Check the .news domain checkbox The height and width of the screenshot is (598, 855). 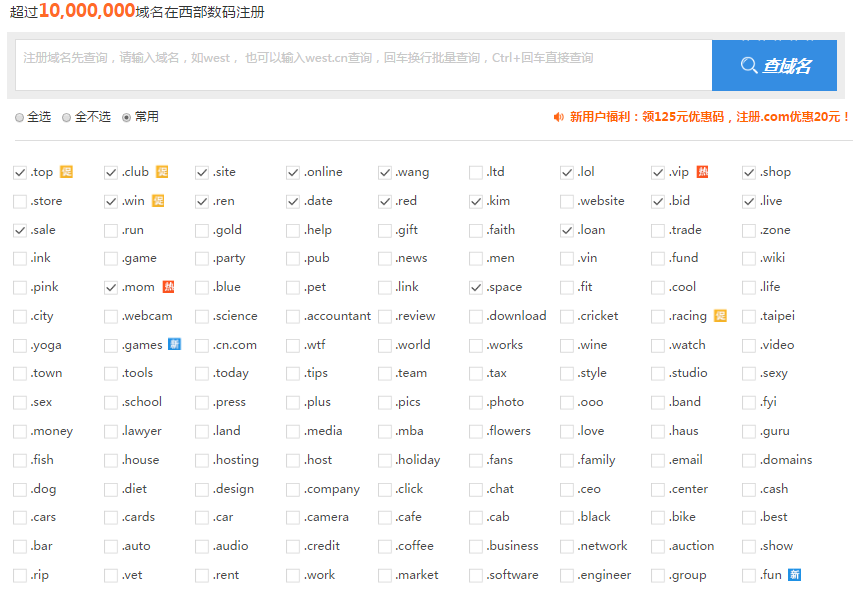[385, 258]
